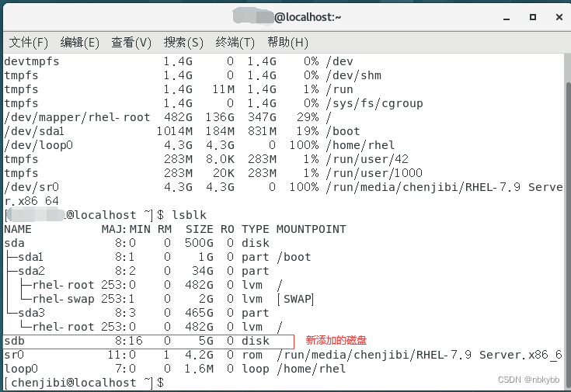The image size is (571, 392).
Task: Click the /run/user/42 mount path
Action: 367,159
